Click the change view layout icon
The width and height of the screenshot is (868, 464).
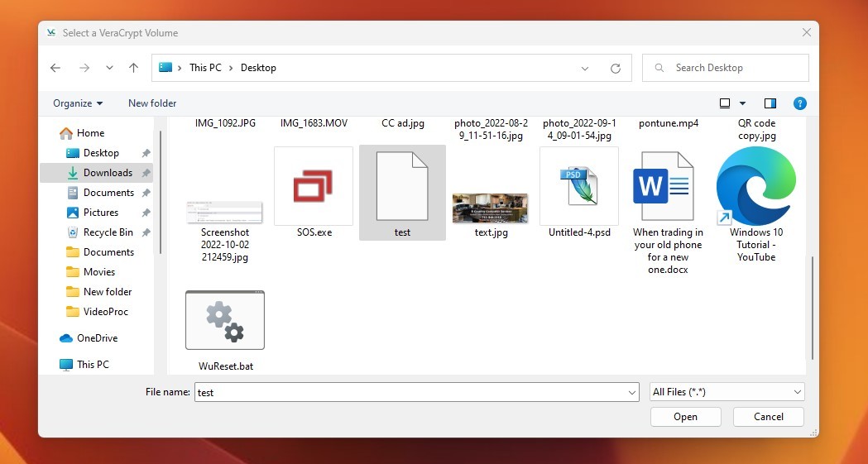725,103
